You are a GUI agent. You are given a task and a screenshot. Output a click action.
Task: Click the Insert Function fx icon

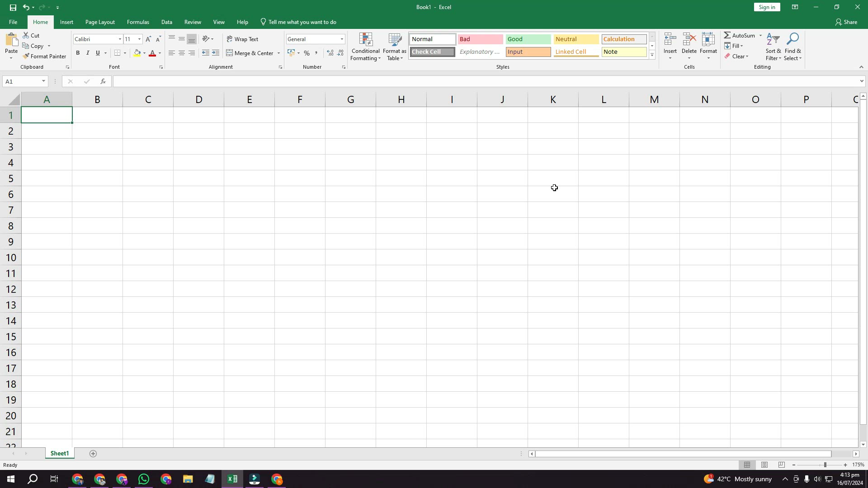click(103, 81)
